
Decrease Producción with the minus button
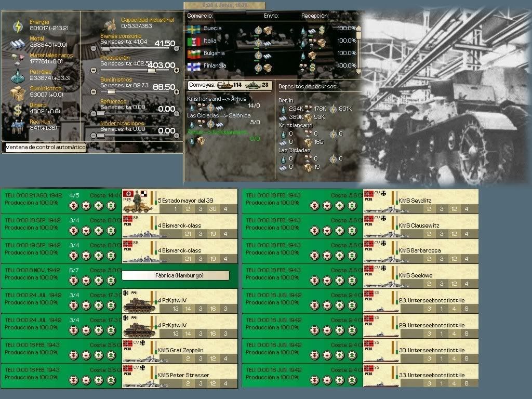pos(94,70)
